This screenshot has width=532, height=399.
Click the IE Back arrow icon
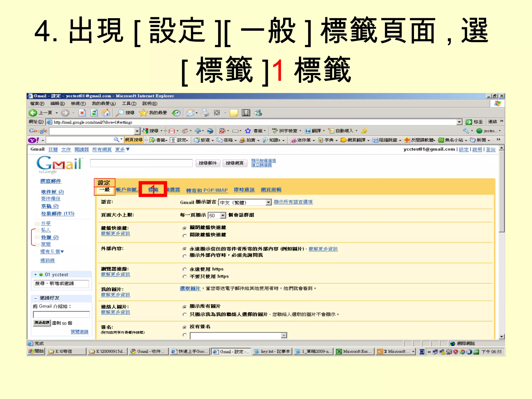tap(33, 113)
